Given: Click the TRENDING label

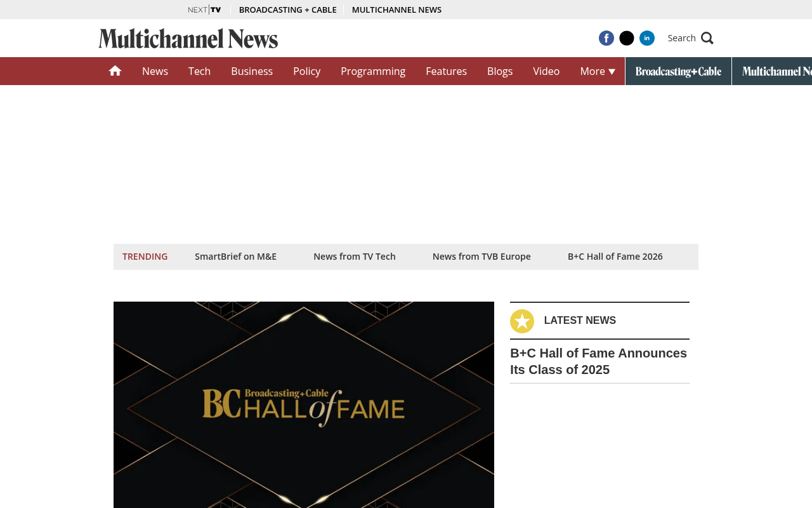Looking at the screenshot, I should pos(145,257).
